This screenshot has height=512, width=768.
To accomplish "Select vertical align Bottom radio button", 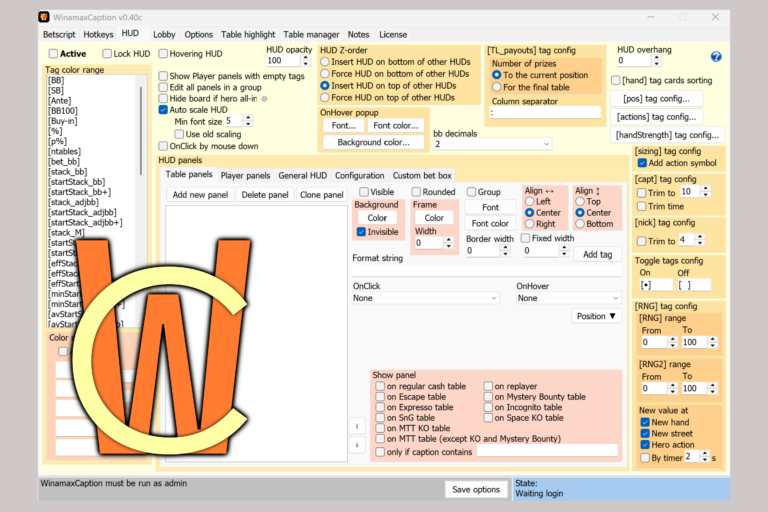I will pos(580,224).
